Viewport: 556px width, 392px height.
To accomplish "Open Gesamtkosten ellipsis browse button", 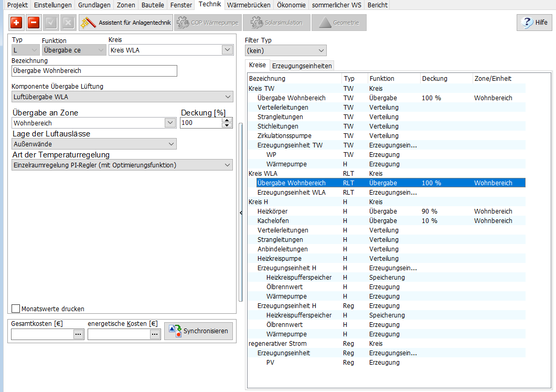I will pos(78,334).
